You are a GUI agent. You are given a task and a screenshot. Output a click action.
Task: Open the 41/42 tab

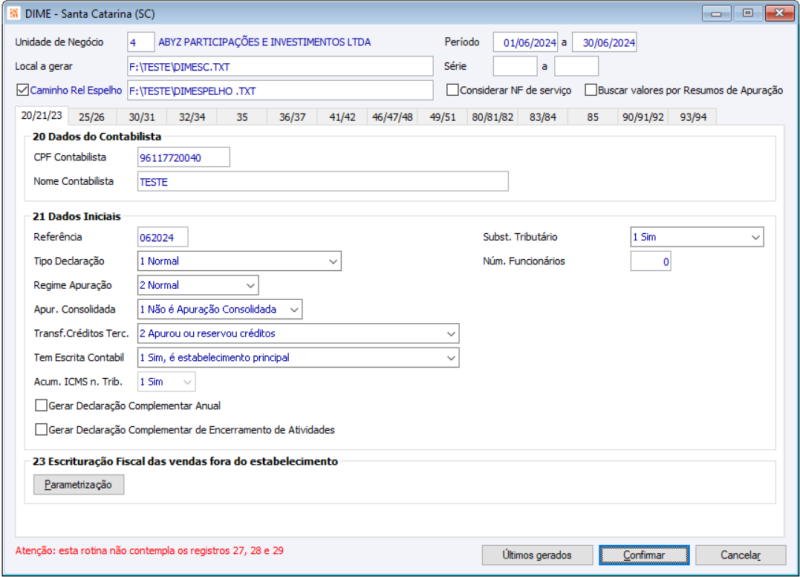point(342,117)
